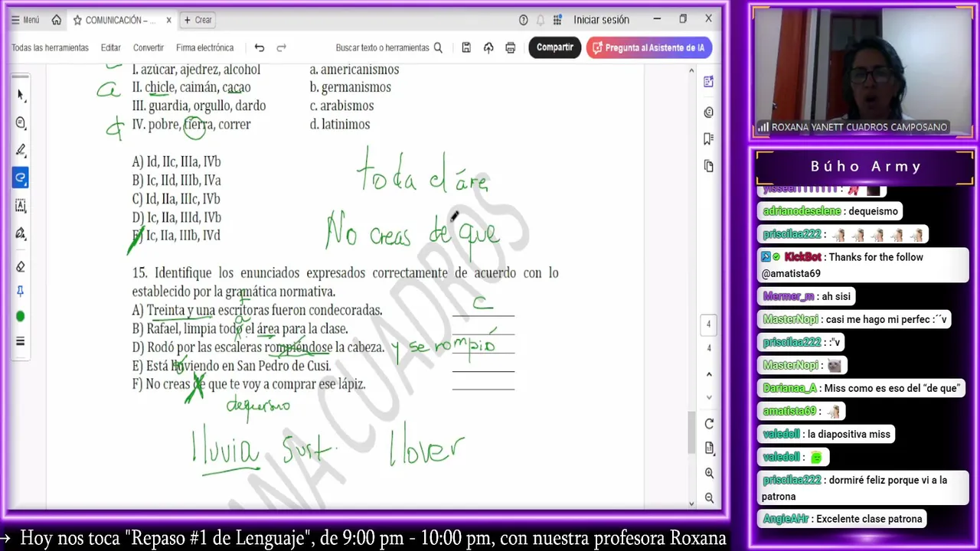Click the Buscar texto o herramientas field
This screenshot has height=551, width=980.
(389, 47)
